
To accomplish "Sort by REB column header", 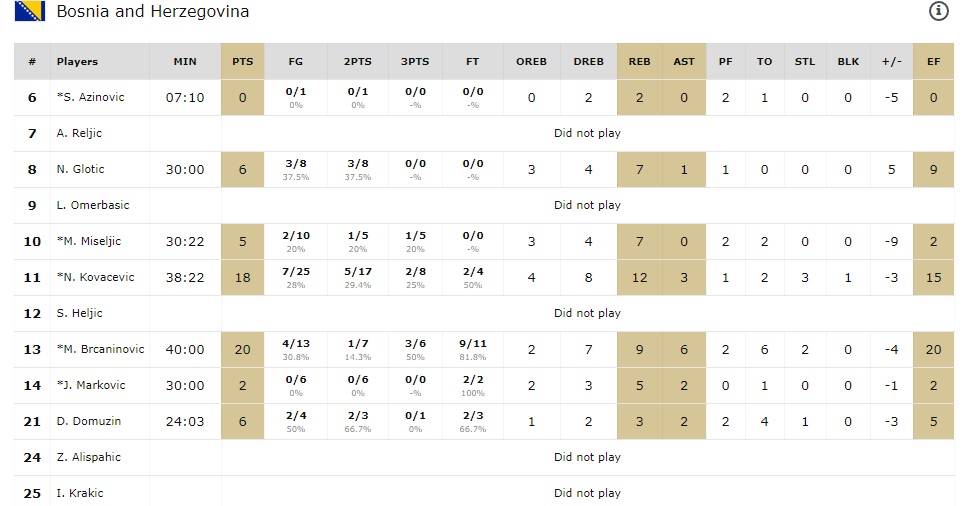I will [x=639, y=62].
